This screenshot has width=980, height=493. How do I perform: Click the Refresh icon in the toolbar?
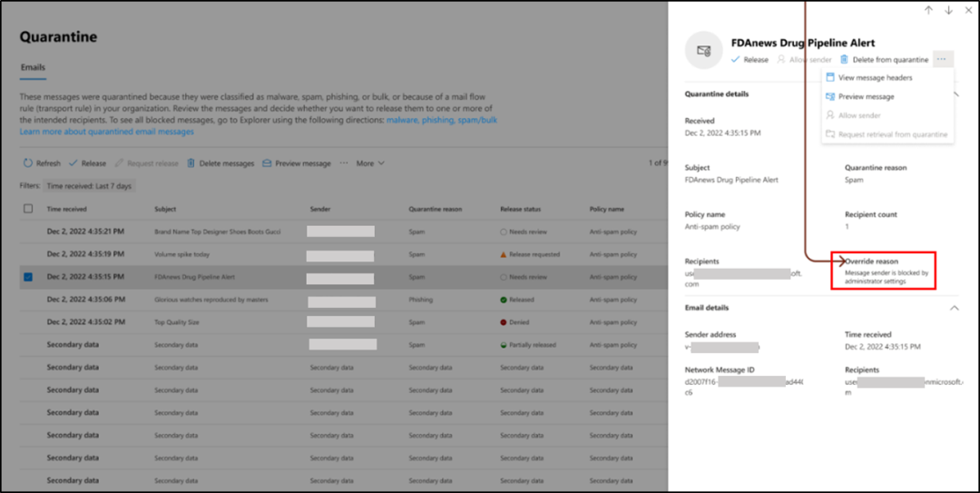click(27, 163)
